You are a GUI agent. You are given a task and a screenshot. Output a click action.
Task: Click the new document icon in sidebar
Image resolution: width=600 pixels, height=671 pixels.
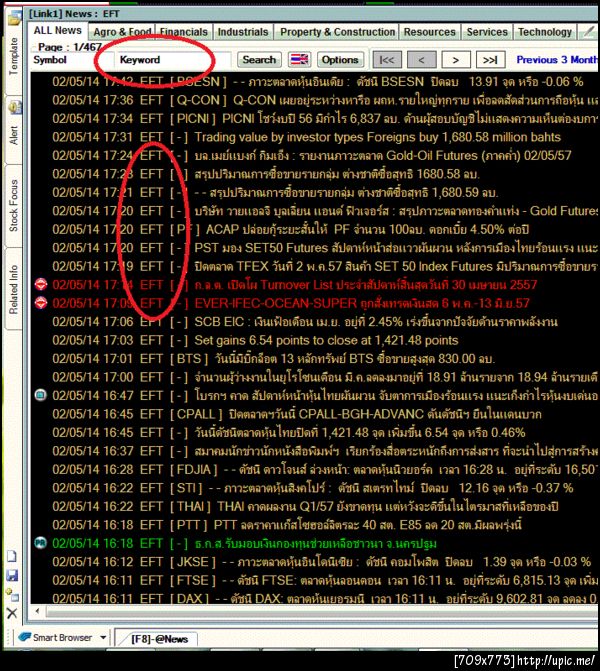[x=12, y=556]
